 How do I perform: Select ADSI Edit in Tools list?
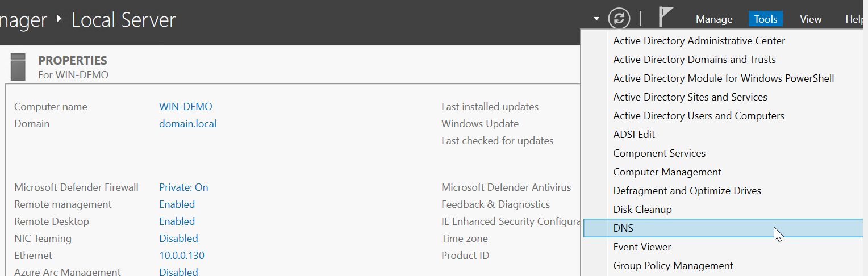coord(634,135)
